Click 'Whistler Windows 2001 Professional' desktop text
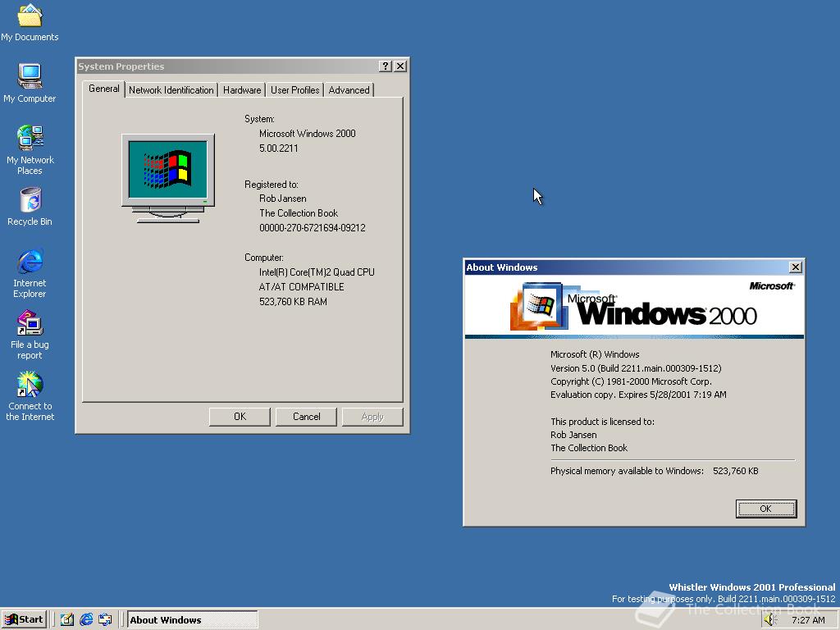Viewport: 840px width, 630px height. pos(752,587)
